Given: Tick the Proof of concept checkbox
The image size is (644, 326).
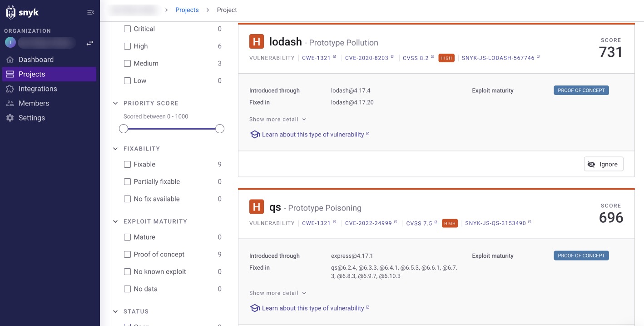Looking at the screenshot, I should [x=128, y=254].
